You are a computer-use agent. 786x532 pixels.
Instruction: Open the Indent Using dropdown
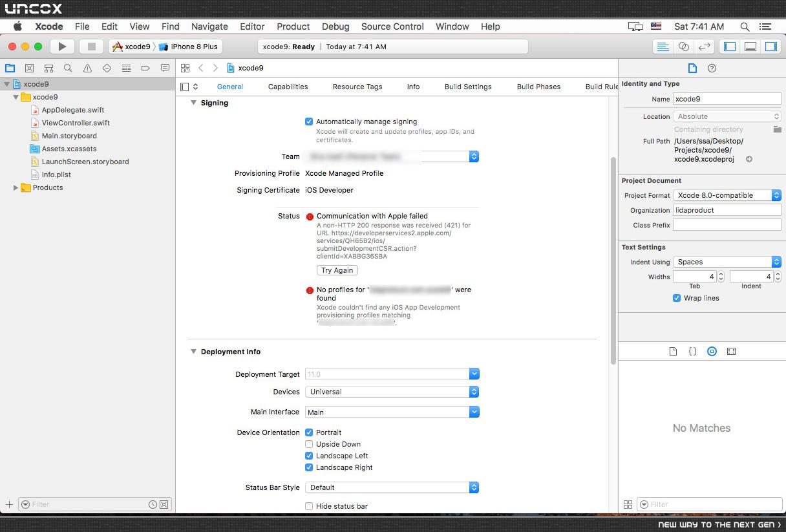click(x=727, y=262)
